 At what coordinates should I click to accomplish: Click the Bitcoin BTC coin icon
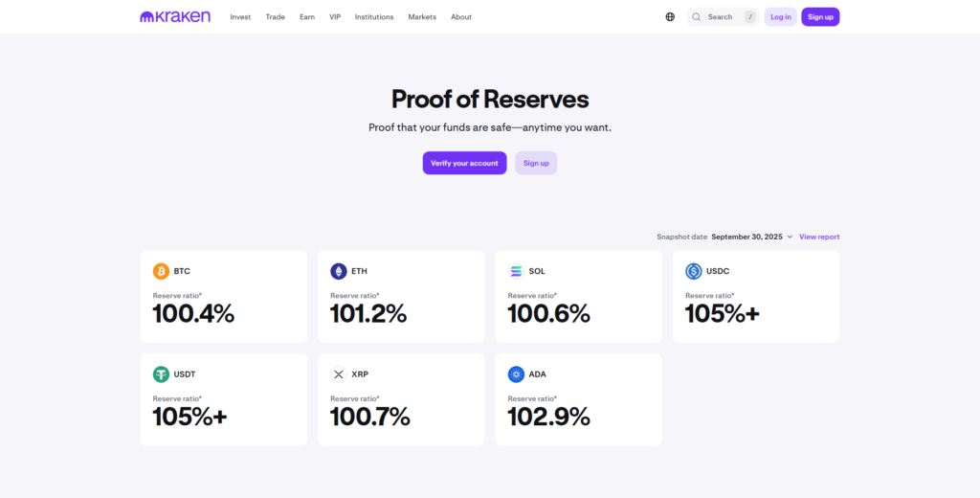[161, 272]
